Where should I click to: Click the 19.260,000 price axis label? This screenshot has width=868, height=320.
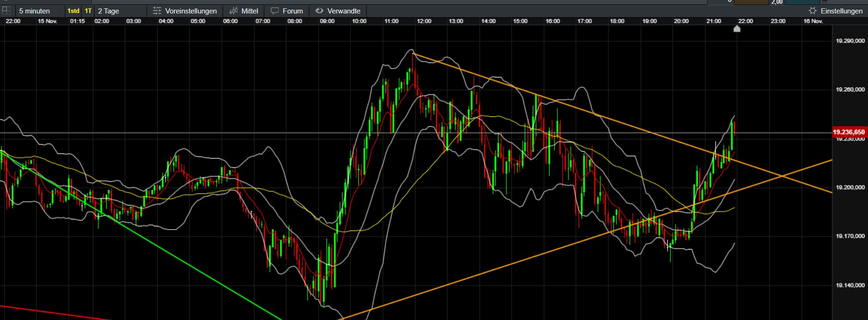[850, 90]
